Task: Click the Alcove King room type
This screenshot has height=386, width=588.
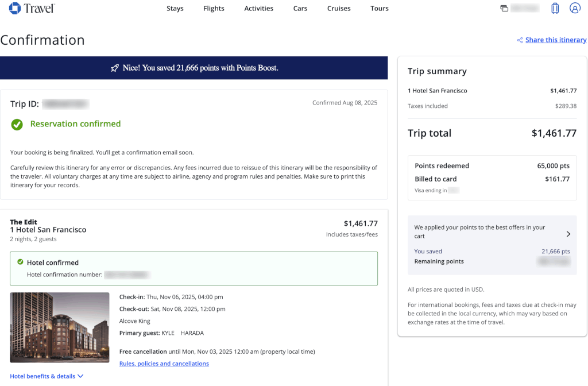Action: click(x=134, y=321)
